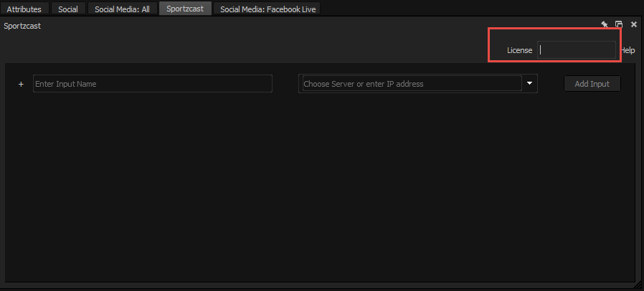
Task: Activate the Sportzcast tab
Action: pyautogui.click(x=185, y=9)
